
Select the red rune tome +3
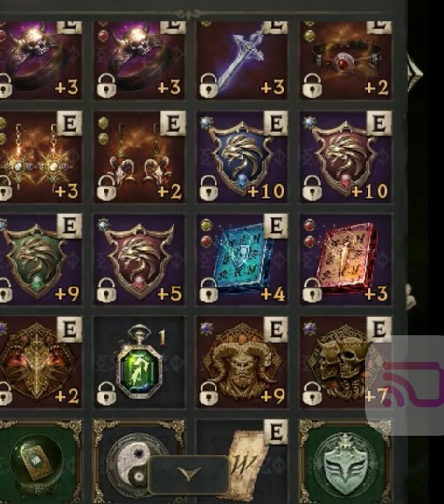coord(346,259)
